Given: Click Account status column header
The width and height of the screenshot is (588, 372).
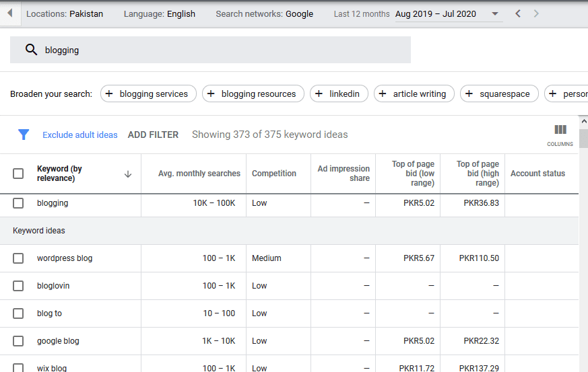Looking at the screenshot, I should pyautogui.click(x=537, y=174).
